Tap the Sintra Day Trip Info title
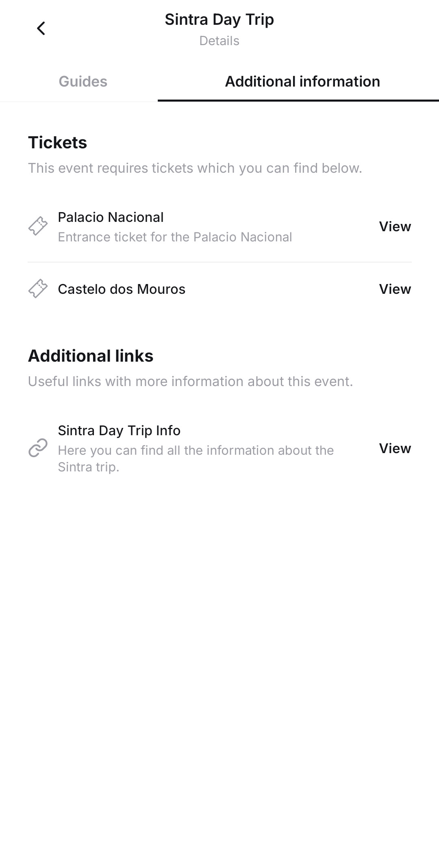 point(119,431)
